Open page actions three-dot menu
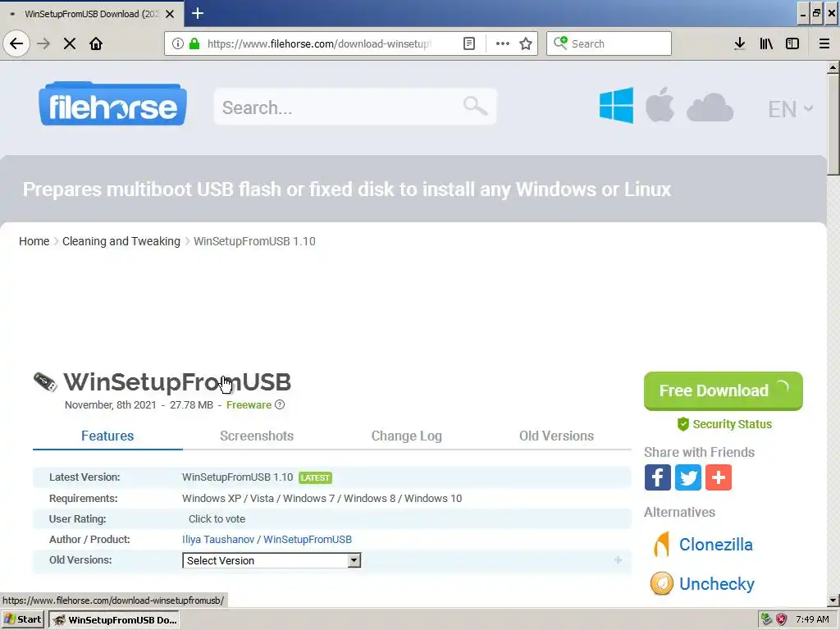The height and width of the screenshot is (630, 840). click(x=503, y=43)
